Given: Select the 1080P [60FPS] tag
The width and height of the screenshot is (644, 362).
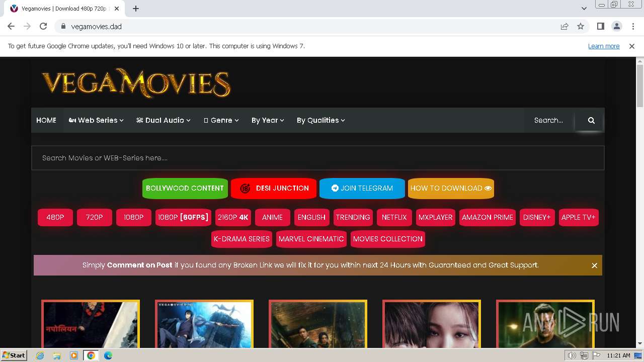Looking at the screenshot, I should point(183,217).
